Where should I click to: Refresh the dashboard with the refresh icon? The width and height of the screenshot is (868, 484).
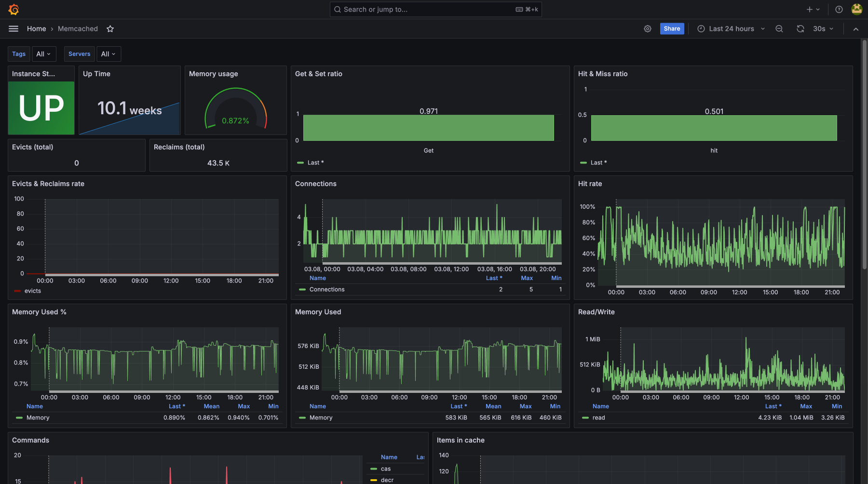(x=800, y=29)
